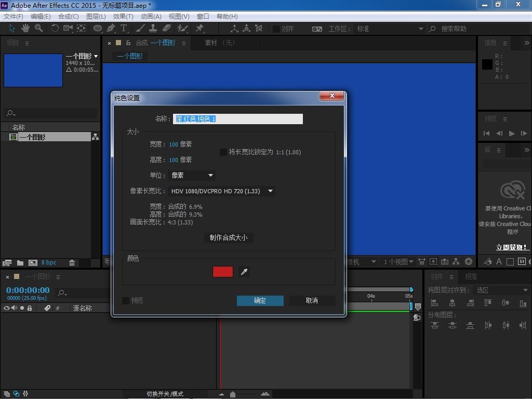Create a new folder in Project panel

[20, 262]
